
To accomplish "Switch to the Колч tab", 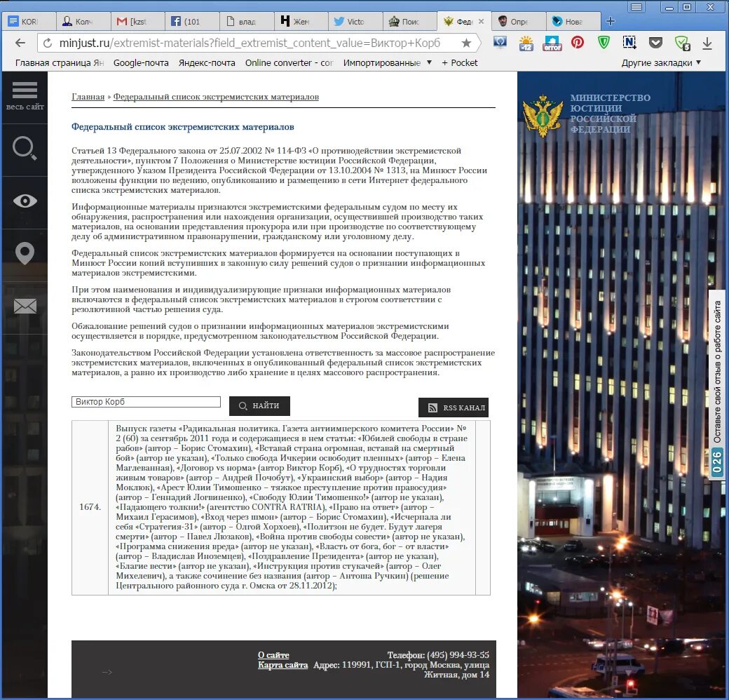I will [x=83, y=22].
